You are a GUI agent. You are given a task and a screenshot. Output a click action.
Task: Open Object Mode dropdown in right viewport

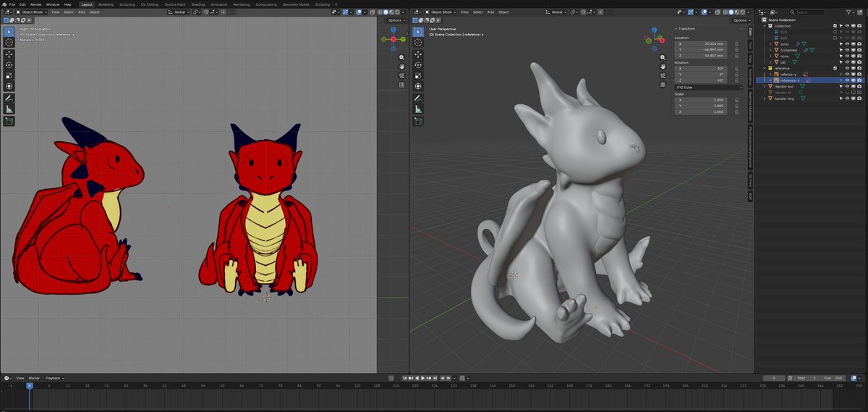click(x=441, y=12)
